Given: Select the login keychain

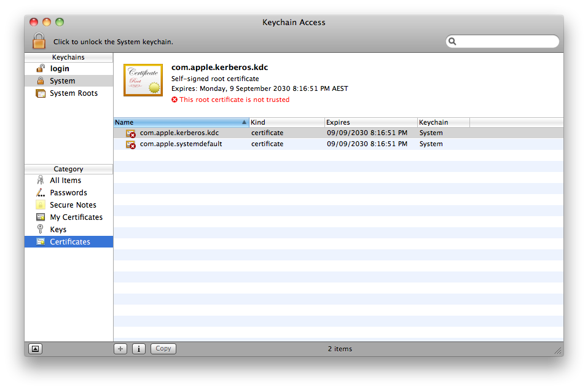Looking at the screenshot, I should (x=69, y=69).
